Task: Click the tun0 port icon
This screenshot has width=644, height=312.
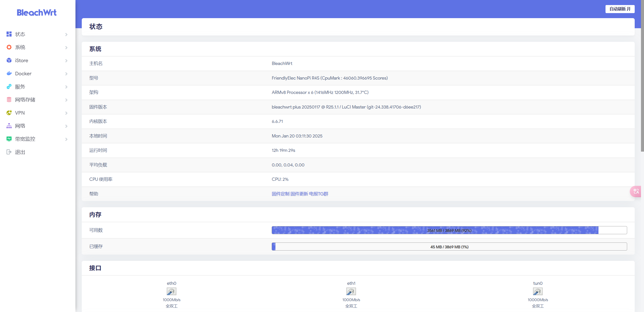Action: (x=538, y=291)
